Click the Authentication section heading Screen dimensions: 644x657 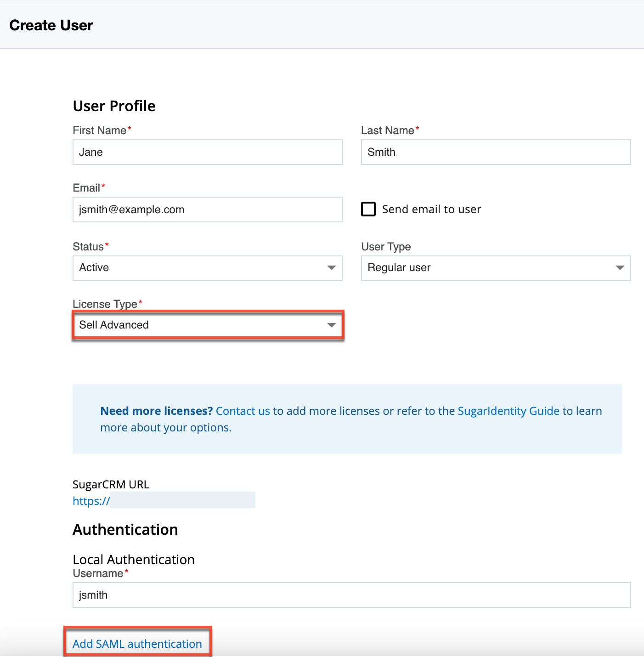pyautogui.click(x=125, y=530)
